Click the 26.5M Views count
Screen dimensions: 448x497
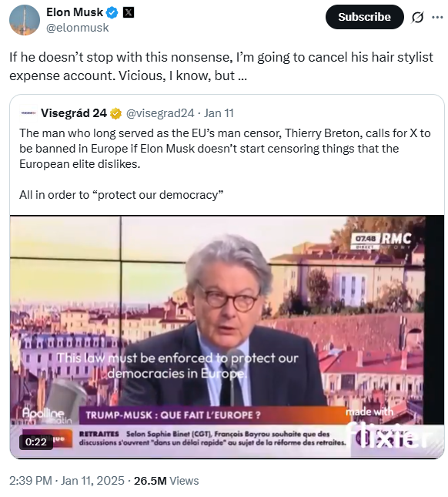point(166,481)
